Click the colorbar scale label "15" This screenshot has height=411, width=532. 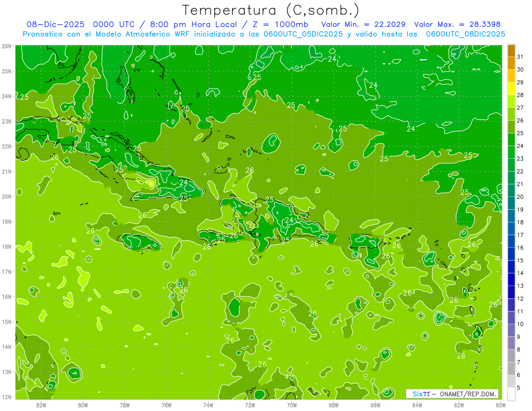(520, 260)
